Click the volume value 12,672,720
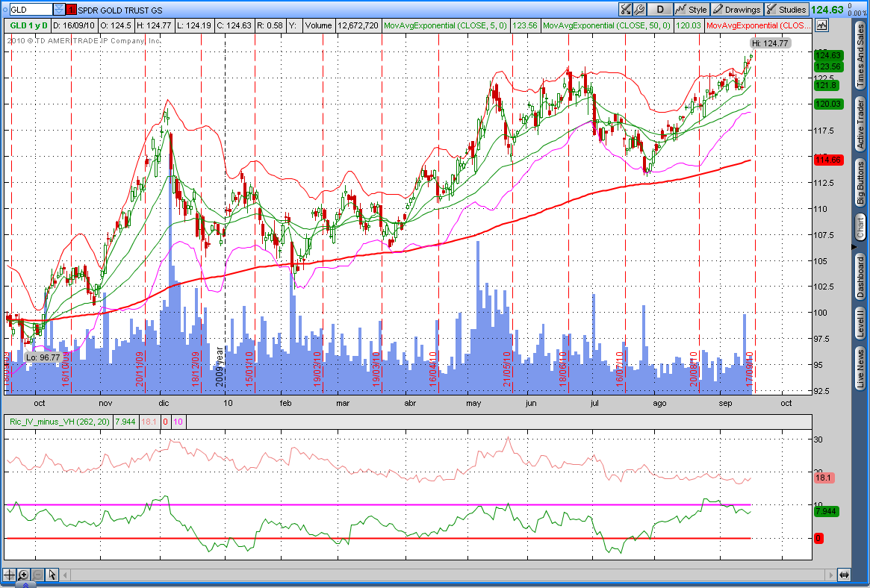Viewport: 870px width, 588px height. (358, 25)
